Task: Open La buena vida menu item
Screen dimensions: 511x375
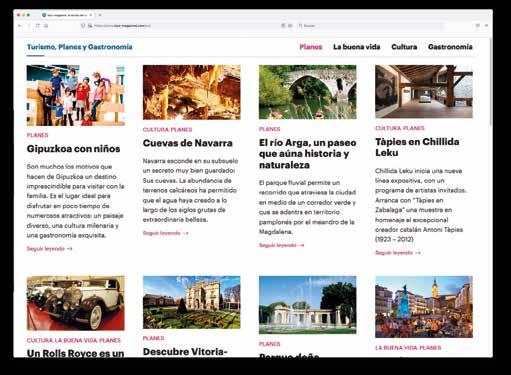Action: tap(357, 47)
